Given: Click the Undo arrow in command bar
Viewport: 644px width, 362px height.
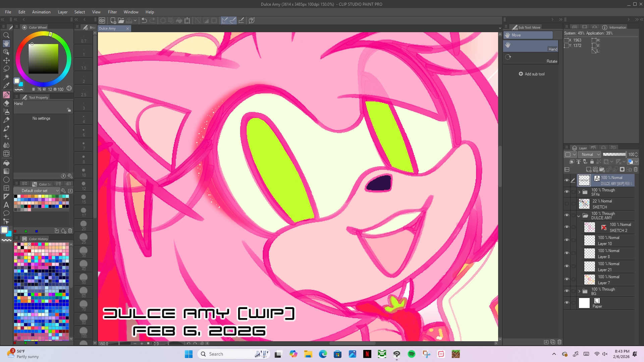Looking at the screenshot, I should tap(144, 20).
